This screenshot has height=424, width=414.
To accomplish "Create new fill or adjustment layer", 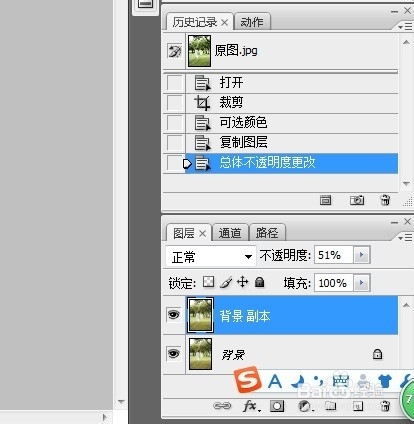I will (305, 406).
